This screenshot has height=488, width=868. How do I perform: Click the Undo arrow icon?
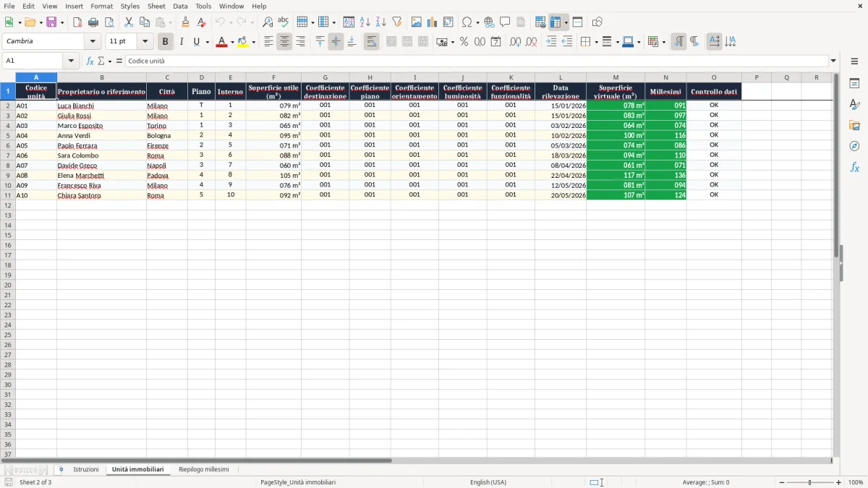point(220,22)
